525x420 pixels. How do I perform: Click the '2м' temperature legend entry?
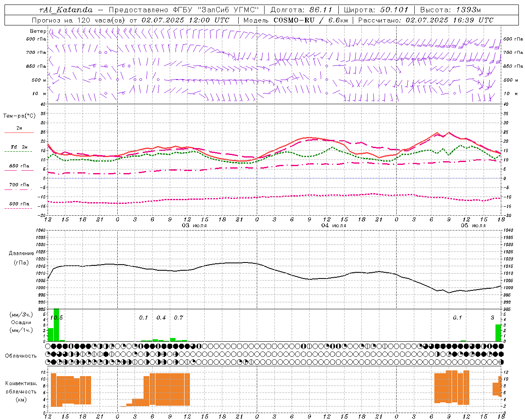pyautogui.click(x=19, y=128)
